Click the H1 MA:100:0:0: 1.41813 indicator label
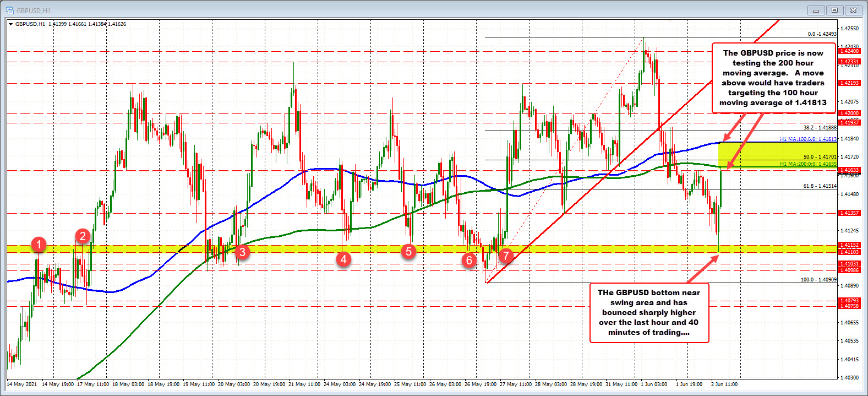This screenshot has width=868, height=396. (808, 139)
